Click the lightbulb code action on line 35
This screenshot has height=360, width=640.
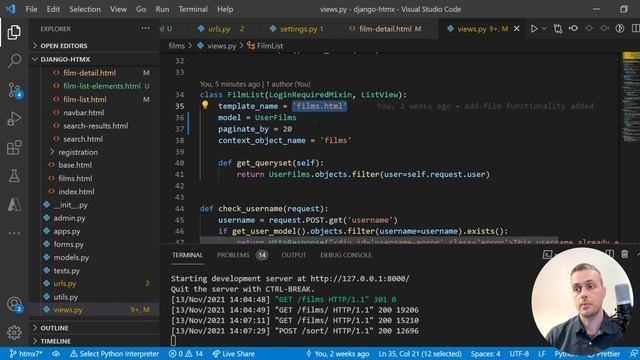[x=205, y=105]
